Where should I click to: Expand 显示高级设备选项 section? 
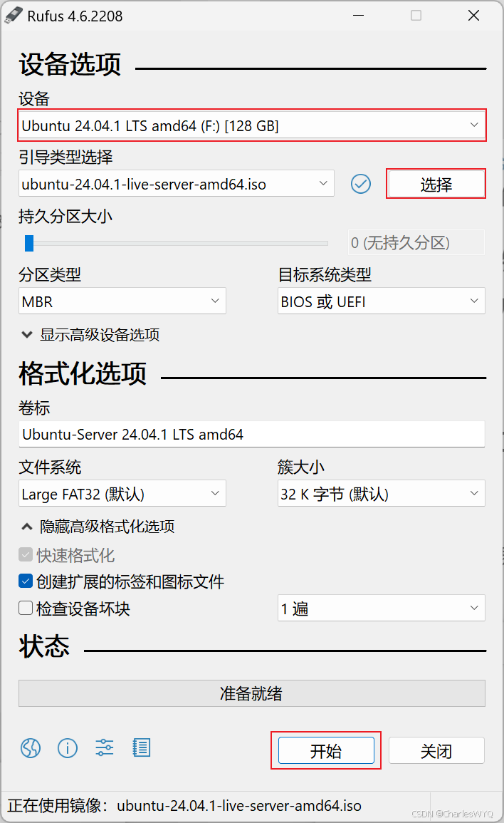click(x=90, y=334)
